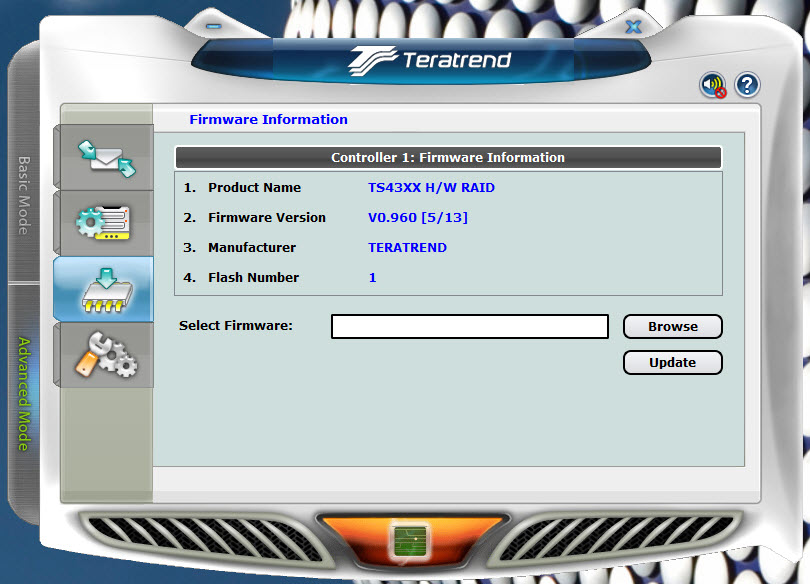Switch to Basic Mode tab
810x584 pixels.
(x=24, y=195)
